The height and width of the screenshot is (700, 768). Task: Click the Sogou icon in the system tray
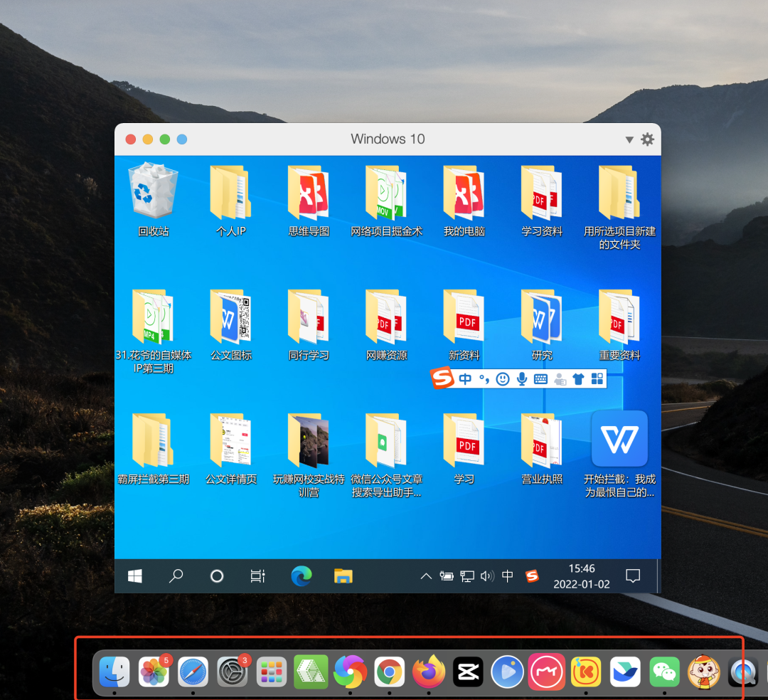pyautogui.click(x=533, y=576)
